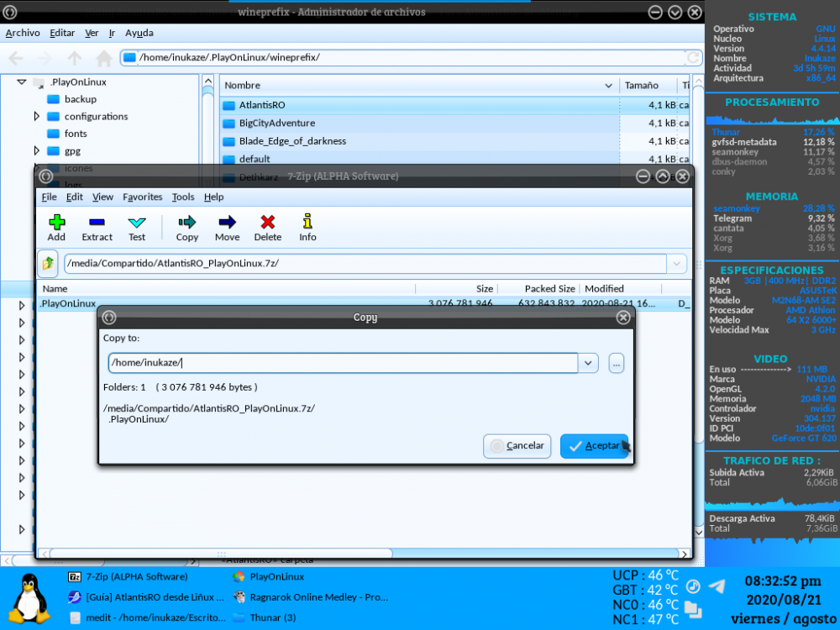Open the Telegram tray icon

tap(717, 585)
